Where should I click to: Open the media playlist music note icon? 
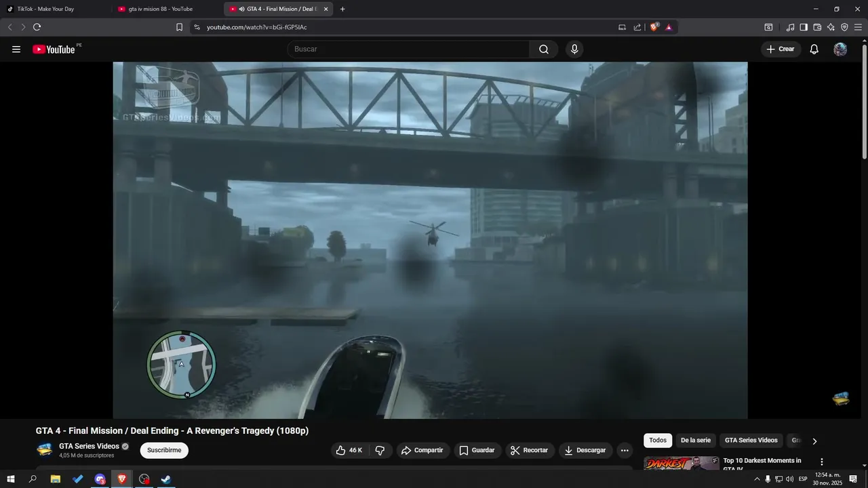point(790,27)
